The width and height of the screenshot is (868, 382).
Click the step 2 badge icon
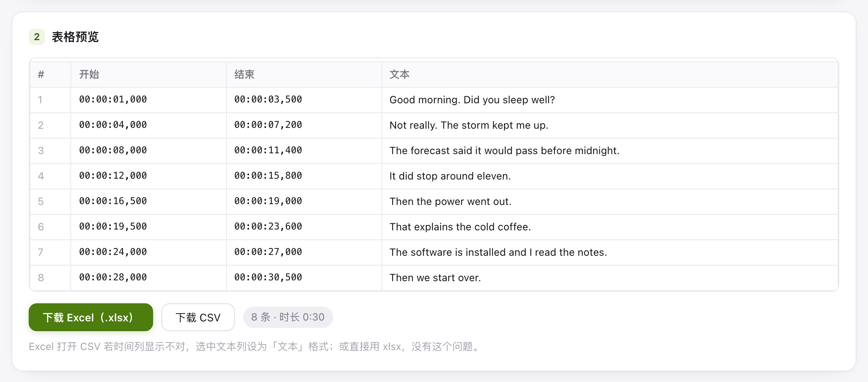point(37,37)
